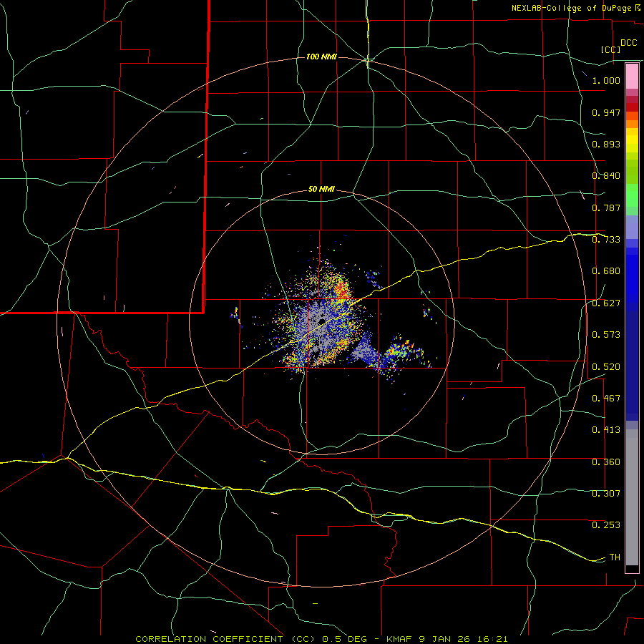This screenshot has width=644, height=644.
Task: Pick the red segment of the color bar
Action: pyautogui.click(x=632, y=107)
